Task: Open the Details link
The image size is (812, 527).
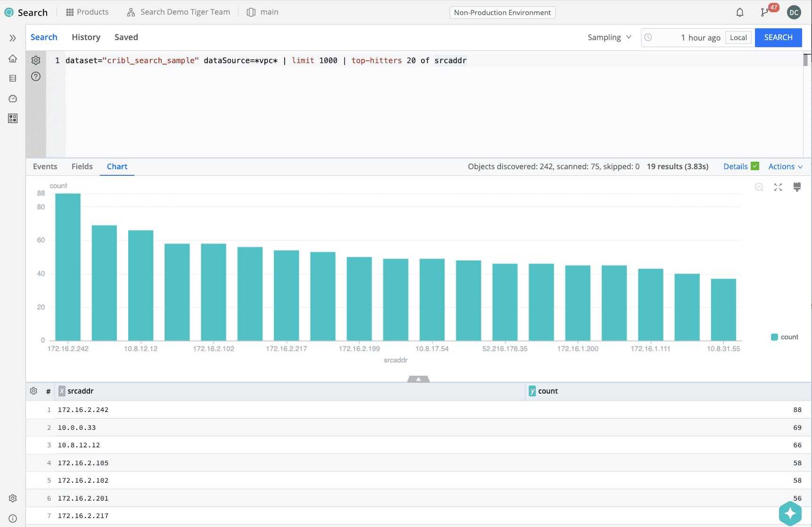Action: (x=735, y=166)
